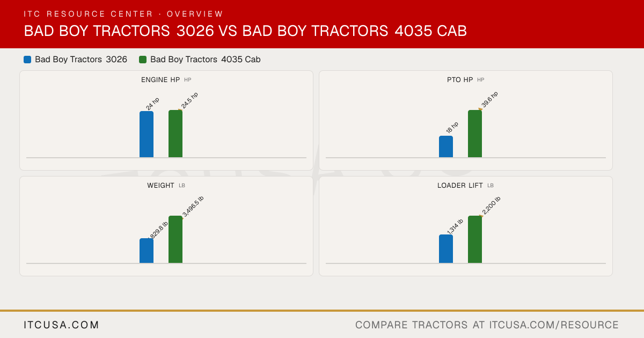
Task: Click the blue 1,314 lb loader lift bar
Action: coord(446,248)
